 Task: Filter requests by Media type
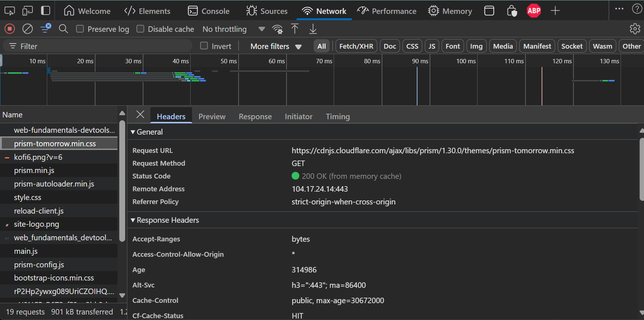tap(503, 46)
